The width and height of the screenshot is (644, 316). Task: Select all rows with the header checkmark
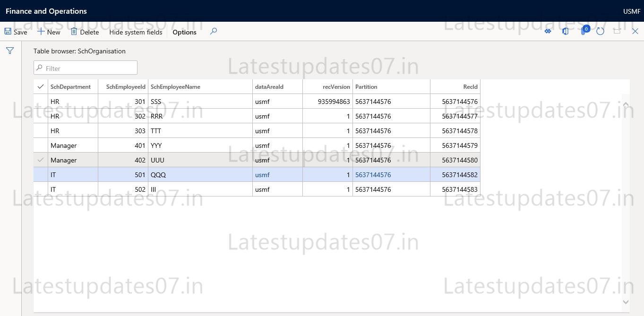coord(40,86)
